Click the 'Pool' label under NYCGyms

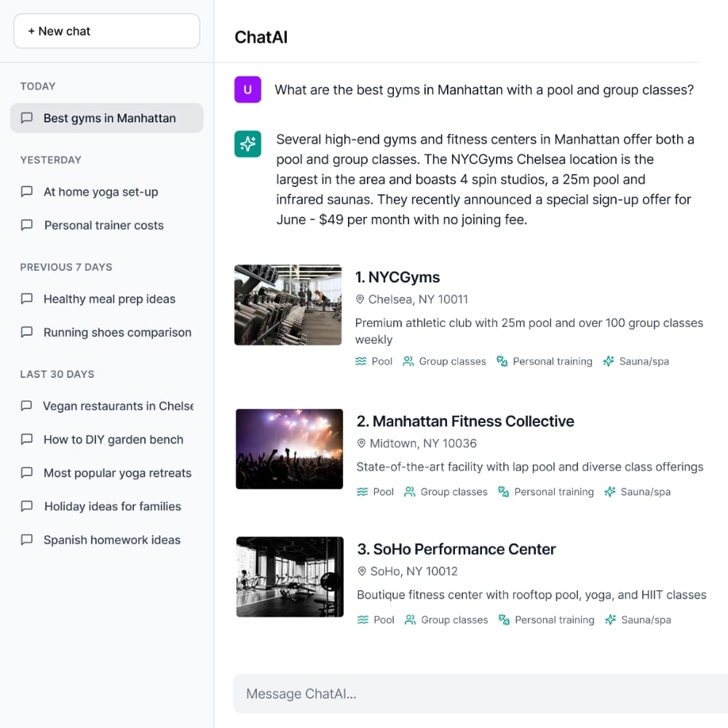click(x=381, y=361)
